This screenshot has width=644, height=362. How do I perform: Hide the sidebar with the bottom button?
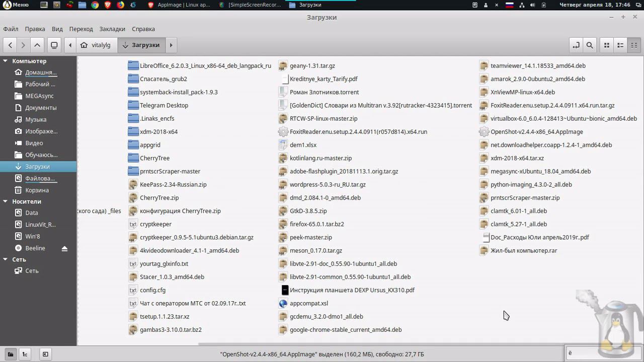(45, 354)
